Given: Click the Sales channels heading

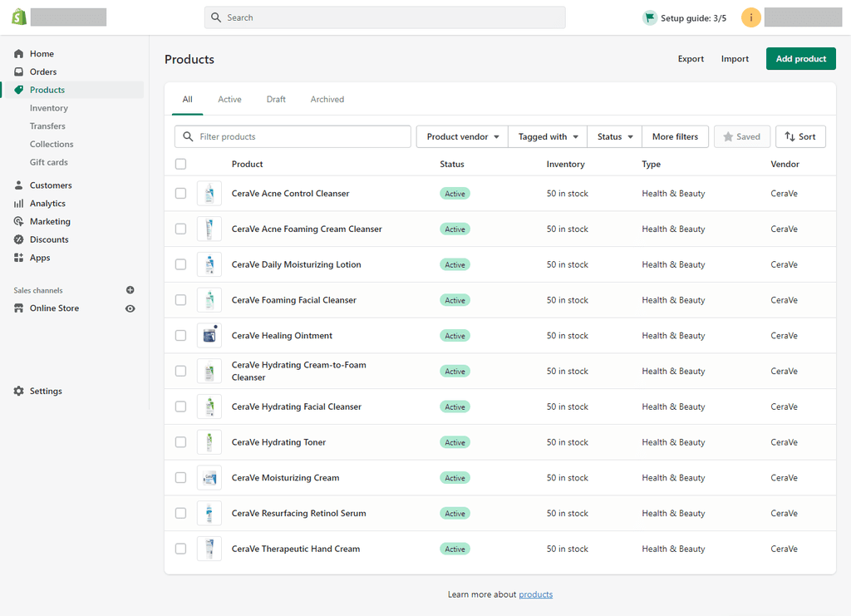Looking at the screenshot, I should pyautogui.click(x=38, y=290).
